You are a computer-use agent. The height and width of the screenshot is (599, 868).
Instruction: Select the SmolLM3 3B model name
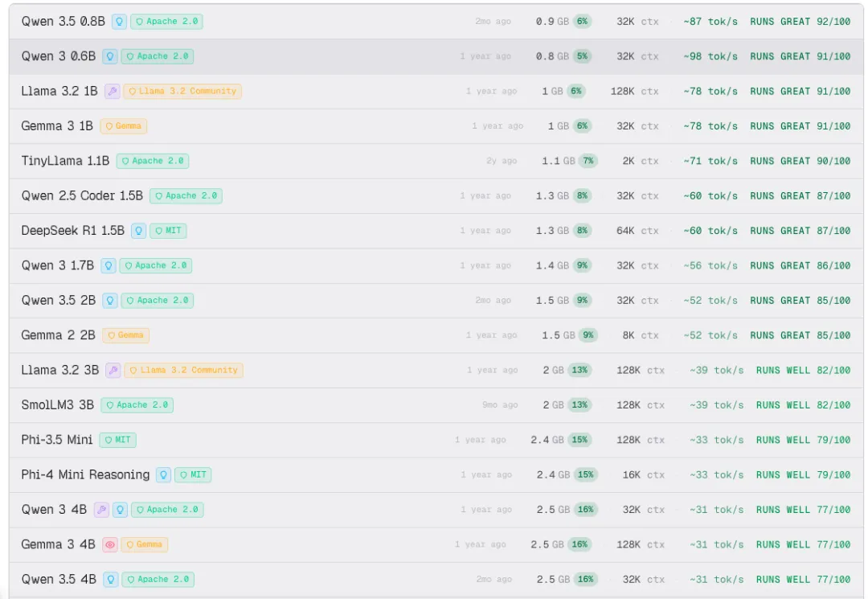click(58, 405)
